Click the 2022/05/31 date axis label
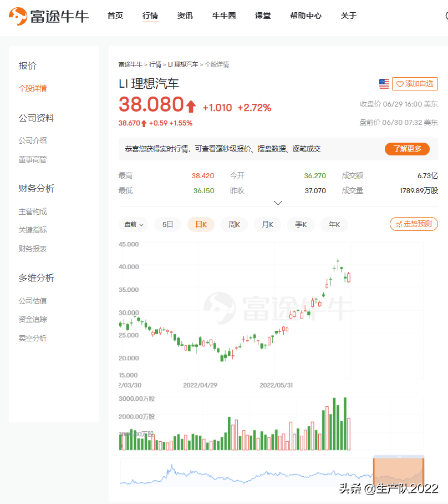448x504 pixels. click(276, 385)
